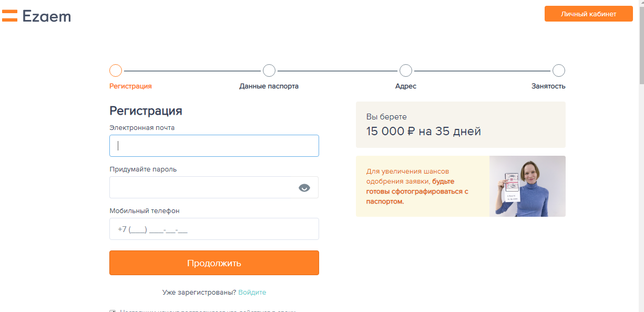Select the Регистрация step circle
644x312 pixels.
tap(116, 71)
